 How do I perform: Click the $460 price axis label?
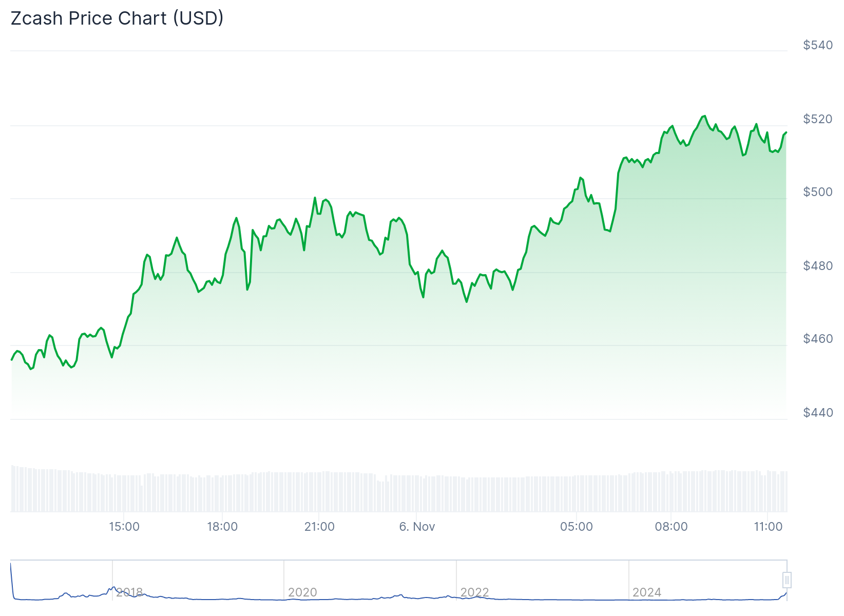coord(817,339)
